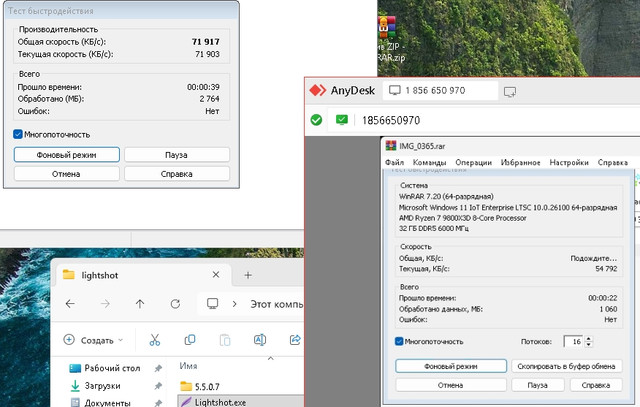Image resolution: width=640 pixels, height=407 pixels.
Task: Click the Copy icon in Explorer toolbar
Action: pos(190,340)
